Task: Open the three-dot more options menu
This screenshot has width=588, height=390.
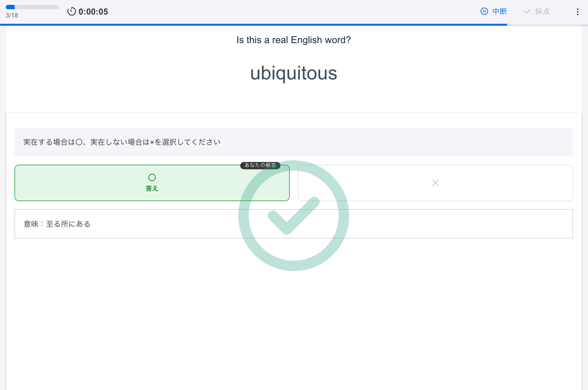Action: [x=577, y=12]
